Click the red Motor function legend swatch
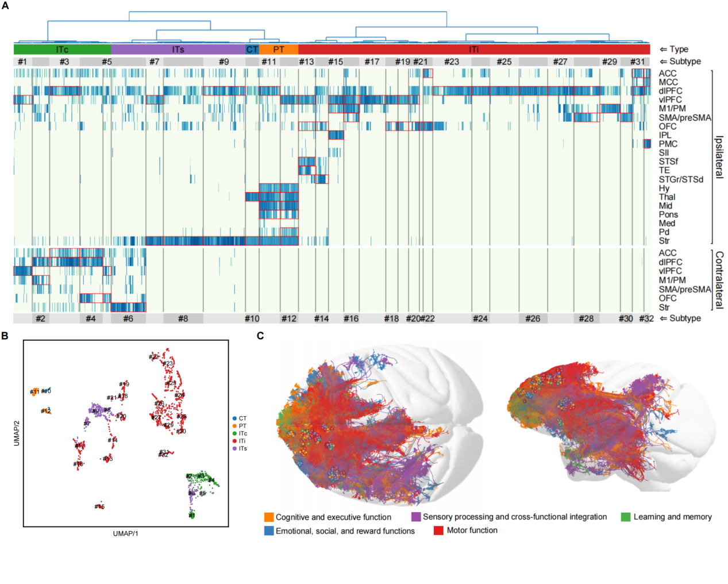Screen dimensions: 728x584 [x=438, y=531]
